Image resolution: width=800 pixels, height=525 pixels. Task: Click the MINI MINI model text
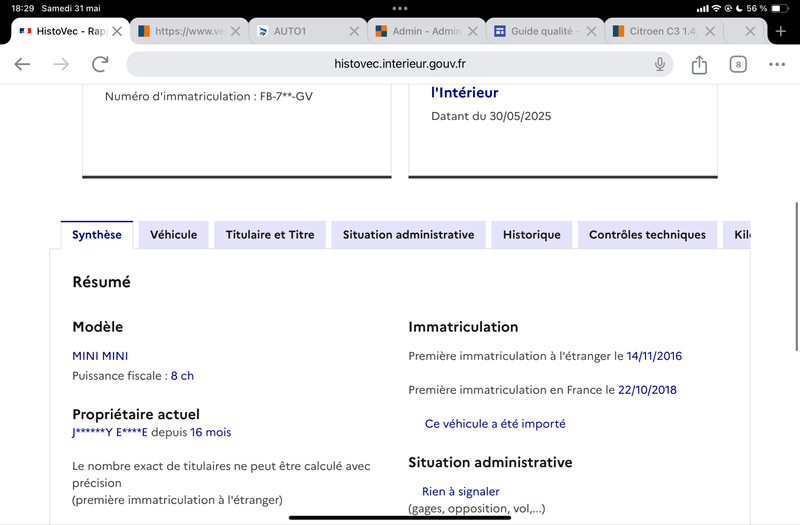(x=100, y=356)
